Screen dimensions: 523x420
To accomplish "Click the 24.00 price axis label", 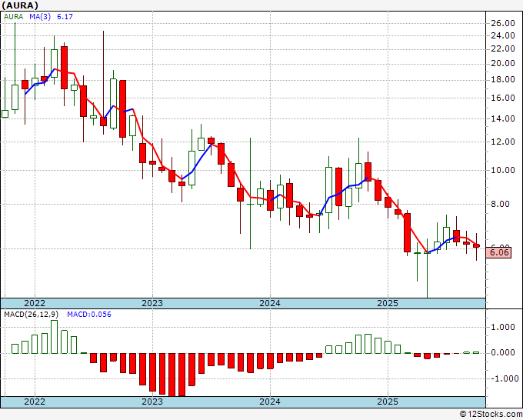I will click(x=503, y=35).
